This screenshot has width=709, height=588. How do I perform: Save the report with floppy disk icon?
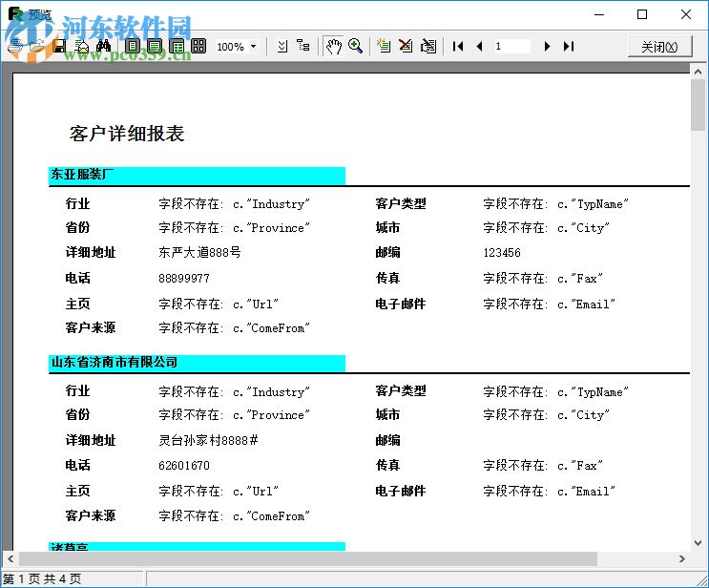60,46
